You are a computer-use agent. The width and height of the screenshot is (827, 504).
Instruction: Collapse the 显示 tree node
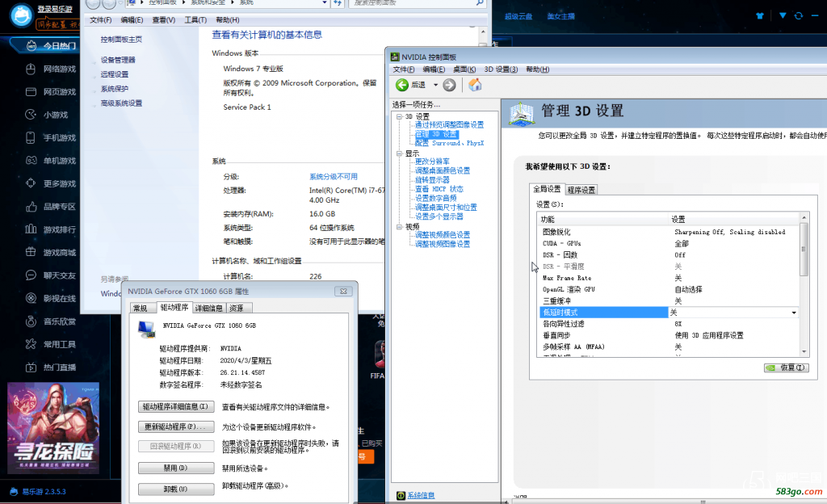398,153
